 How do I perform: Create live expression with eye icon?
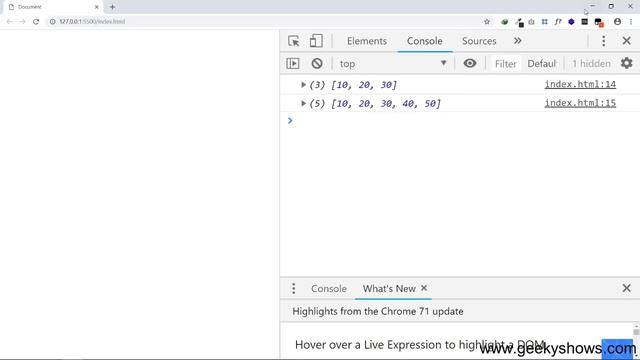(x=470, y=63)
